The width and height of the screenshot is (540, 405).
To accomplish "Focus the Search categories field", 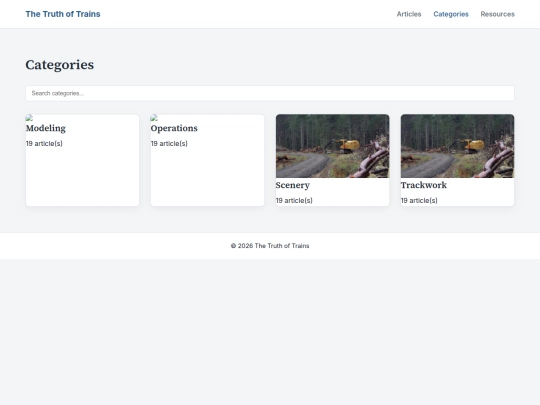I will pyautogui.click(x=270, y=93).
